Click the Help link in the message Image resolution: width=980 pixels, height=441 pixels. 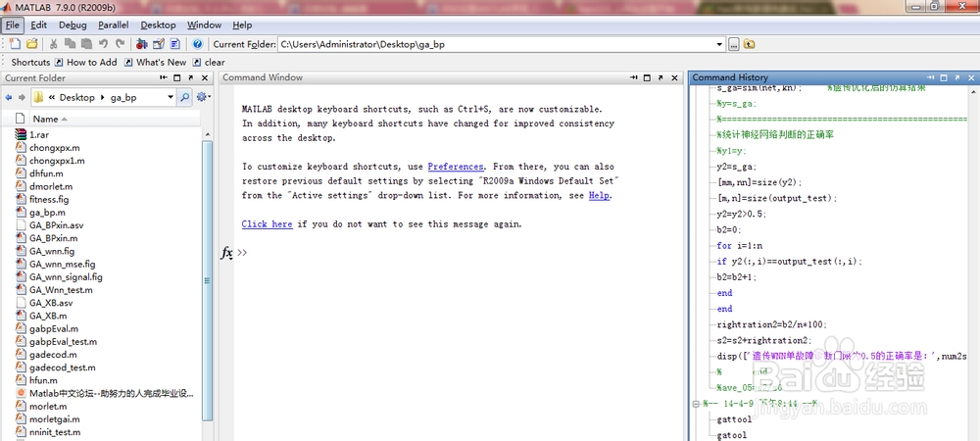tap(599, 196)
